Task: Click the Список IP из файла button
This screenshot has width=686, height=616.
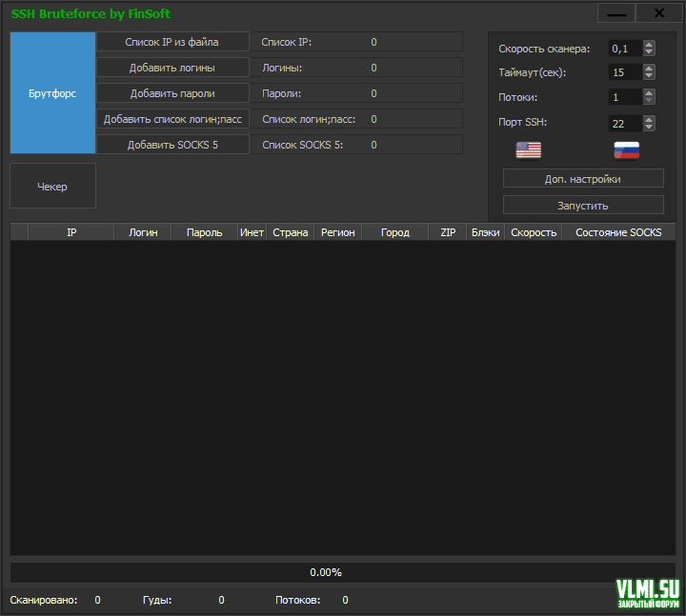Action: (x=172, y=42)
